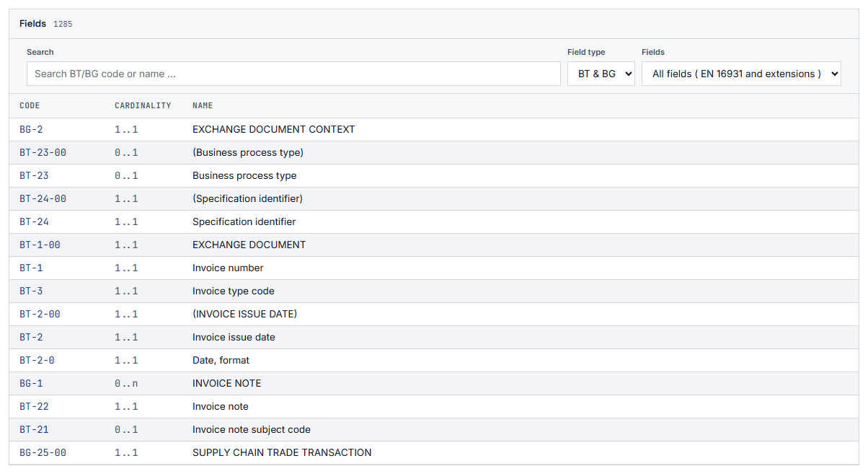Open the BT-2-00 code link
This screenshot has width=868, height=474.
coord(40,314)
